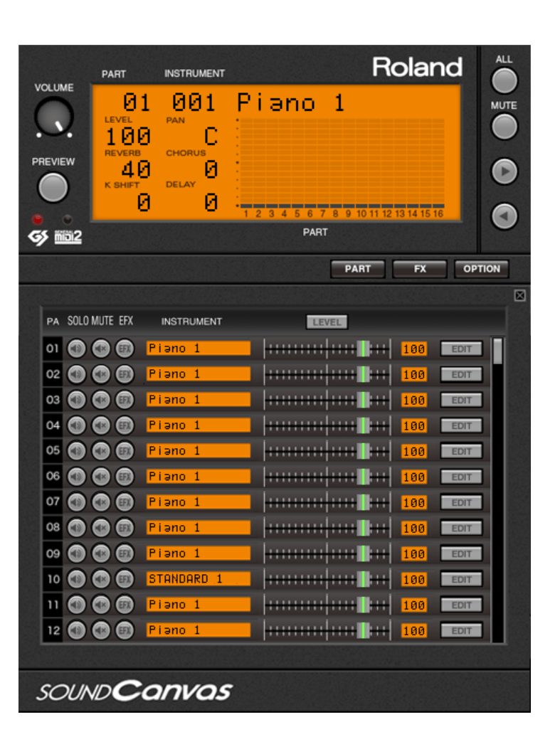Open instrument selector for part 12
Screen dimensions: 560x737
(198, 630)
